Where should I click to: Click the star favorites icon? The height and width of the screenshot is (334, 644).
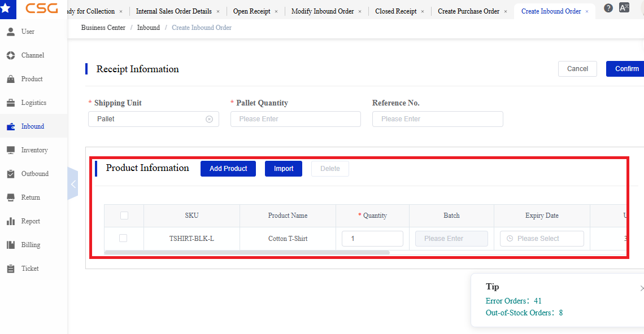tap(6, 8)
